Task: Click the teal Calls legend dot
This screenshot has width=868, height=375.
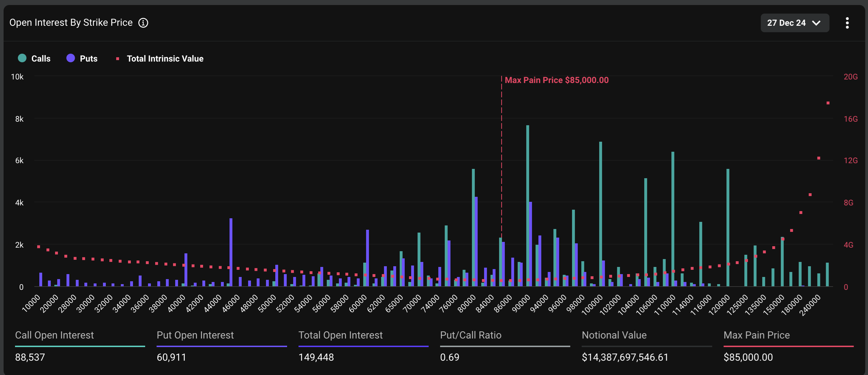Action: click(x=22, y=58)
